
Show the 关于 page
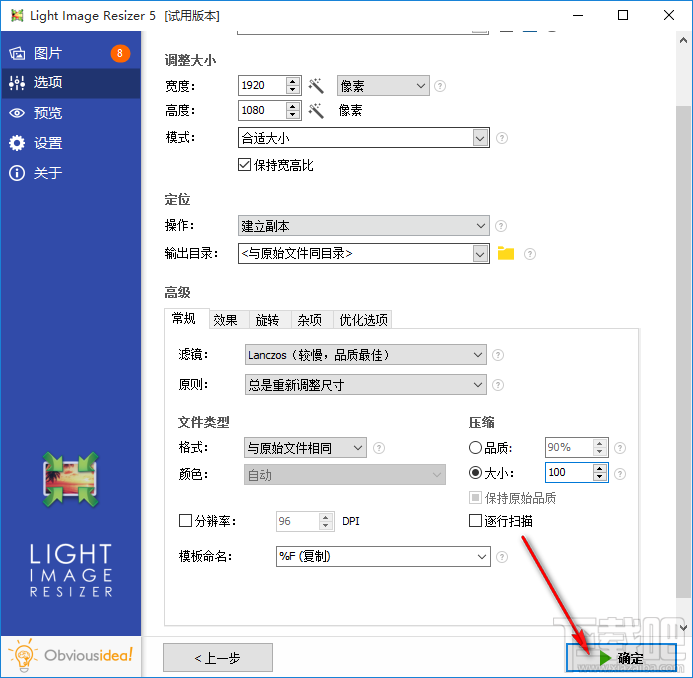pos(71,173)
